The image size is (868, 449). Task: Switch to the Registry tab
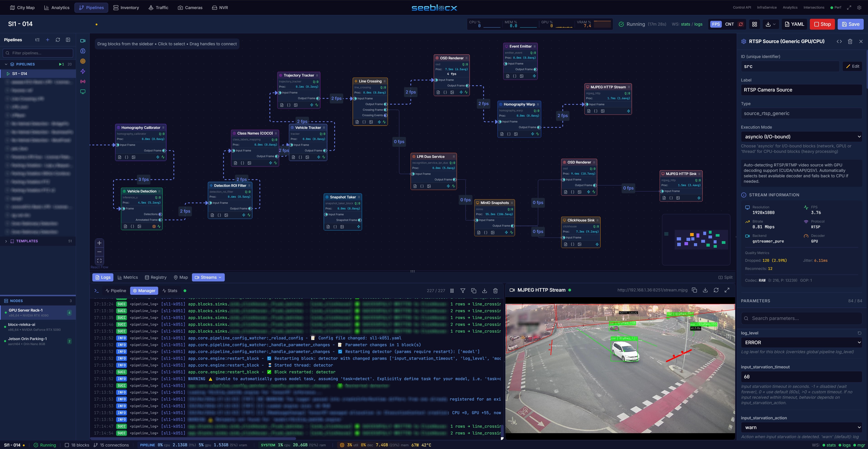click(156, 277)
